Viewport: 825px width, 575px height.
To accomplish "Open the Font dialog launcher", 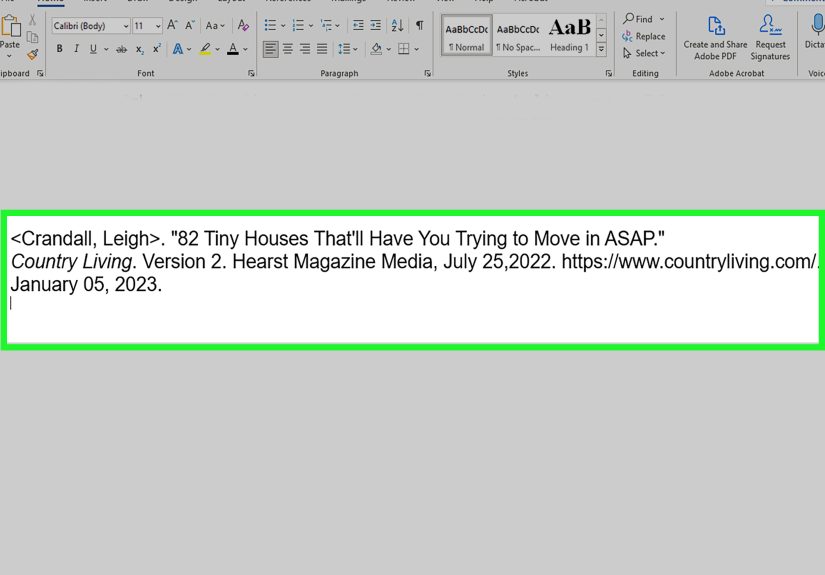I will pyautogui.click(x=251, y=74).
